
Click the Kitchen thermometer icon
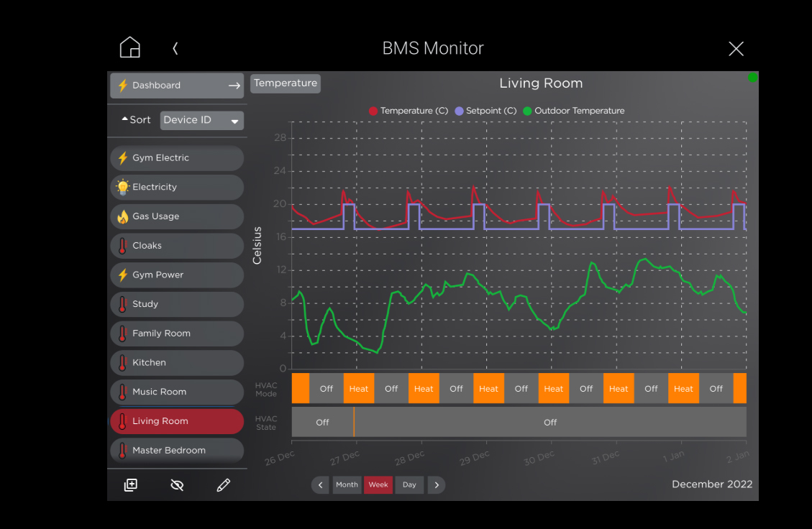click(123, 363)
